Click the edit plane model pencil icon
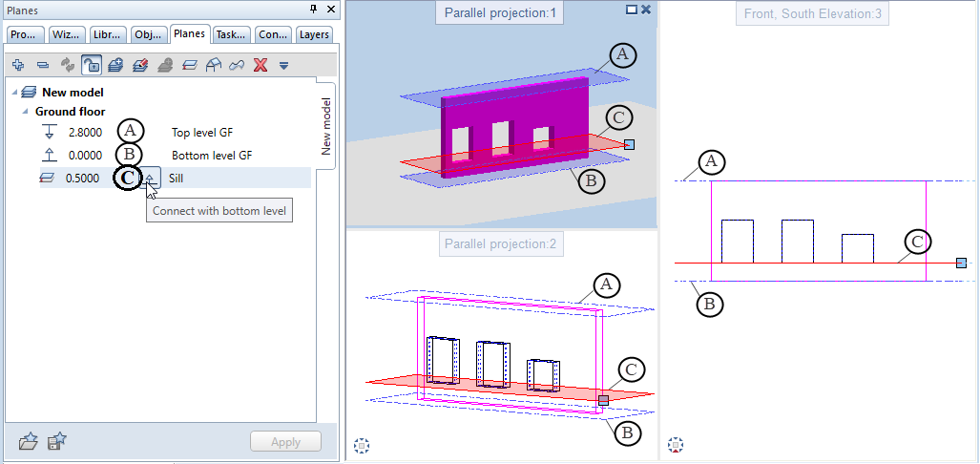The height and width of the screenshot is (464, 980). [140, 65]
